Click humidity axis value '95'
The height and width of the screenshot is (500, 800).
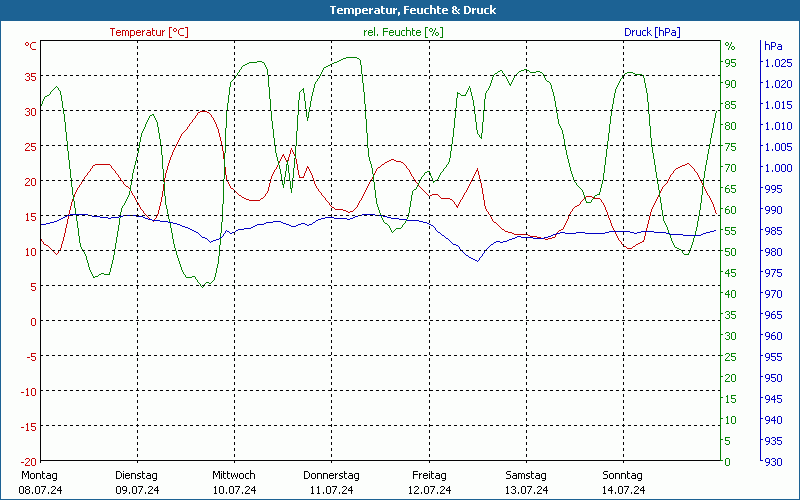click(731, 63)
